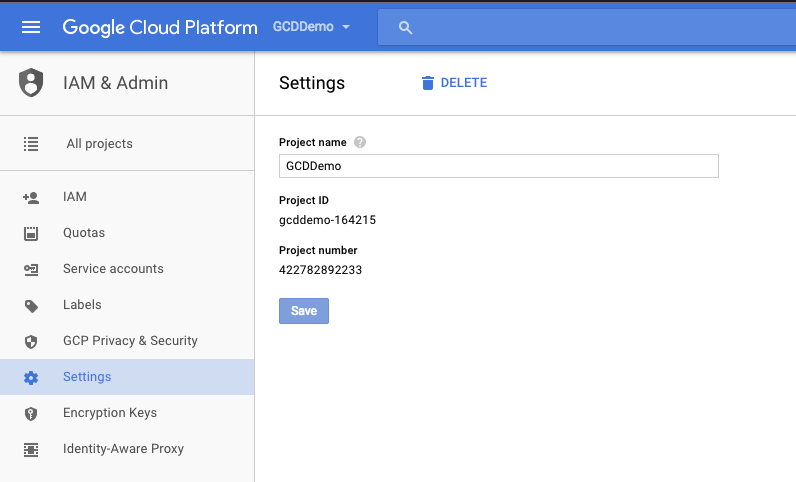The height and width of the screenshot is (482, 796).
Task: Click the Quotas icon in sidebar
Action: click(x=31, y=233)
